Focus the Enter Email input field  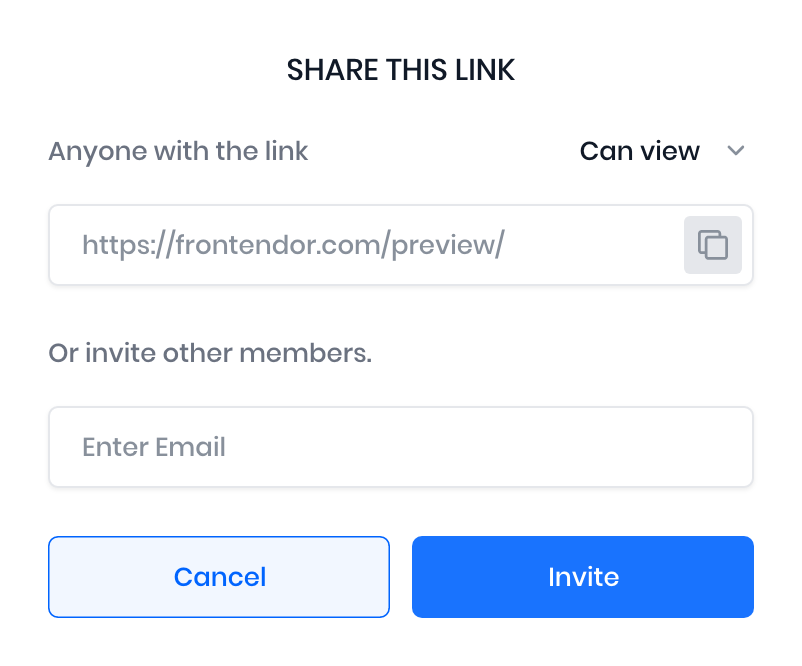400,447
